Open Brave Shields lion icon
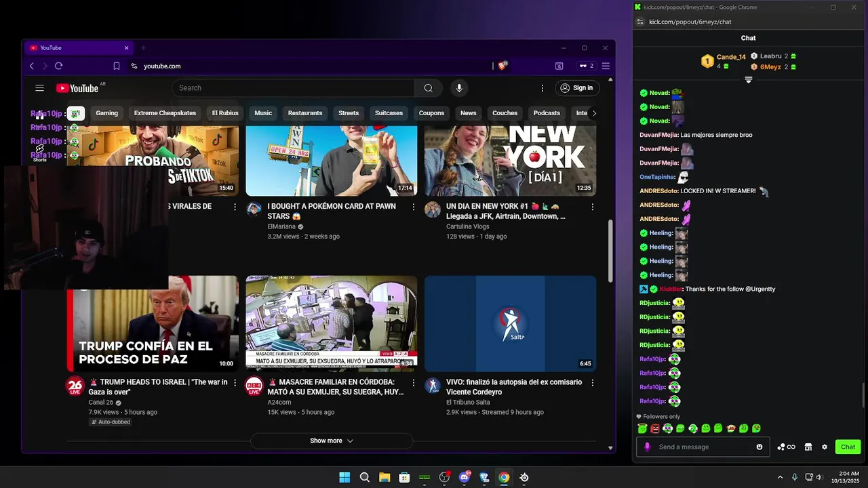 pyautogui.click(x=502, y=66)
